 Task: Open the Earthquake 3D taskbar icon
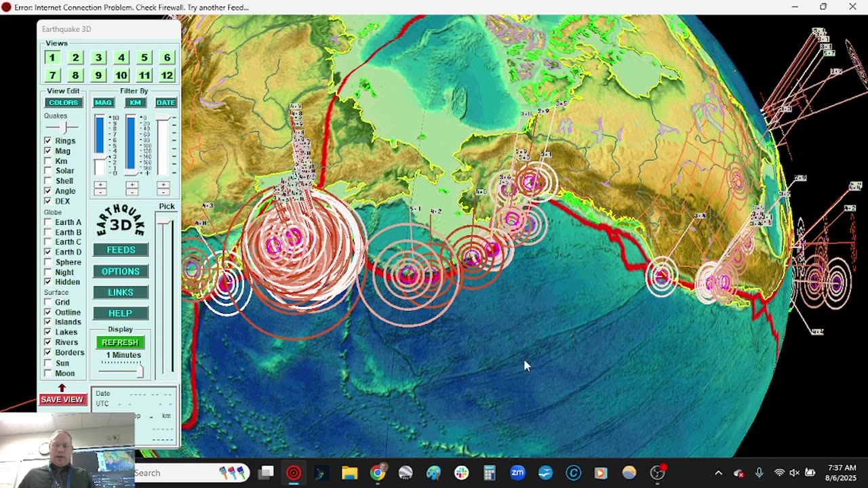pos(294,472)
